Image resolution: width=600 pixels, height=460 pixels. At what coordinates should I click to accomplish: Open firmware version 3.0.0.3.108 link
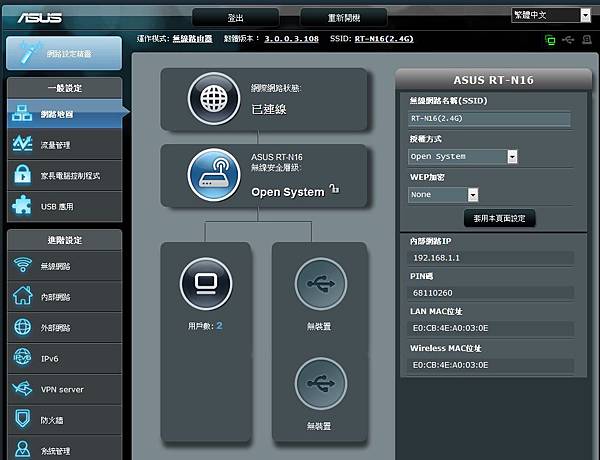(x=292, y=39)
